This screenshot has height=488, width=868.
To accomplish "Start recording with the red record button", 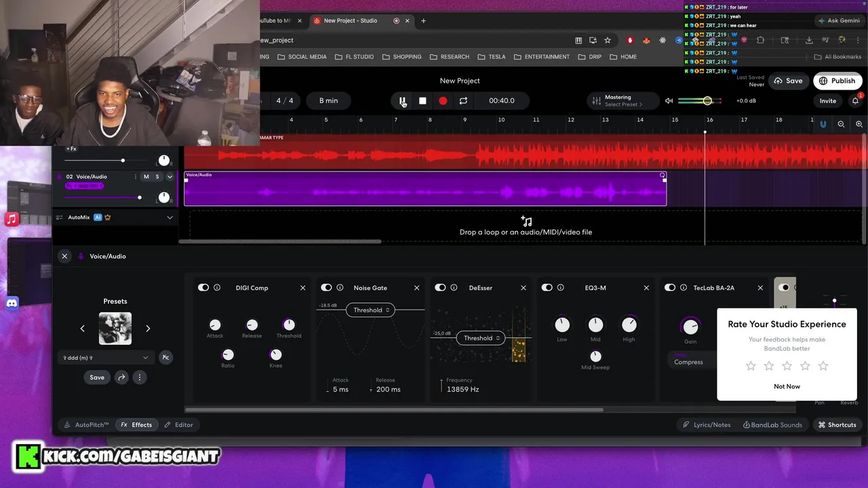I will 443,100.
